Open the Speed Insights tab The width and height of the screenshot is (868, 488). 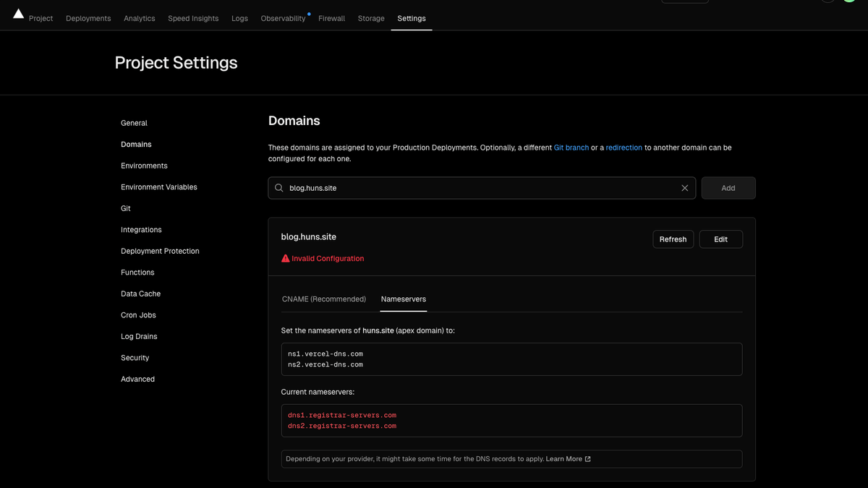[193, 18]
